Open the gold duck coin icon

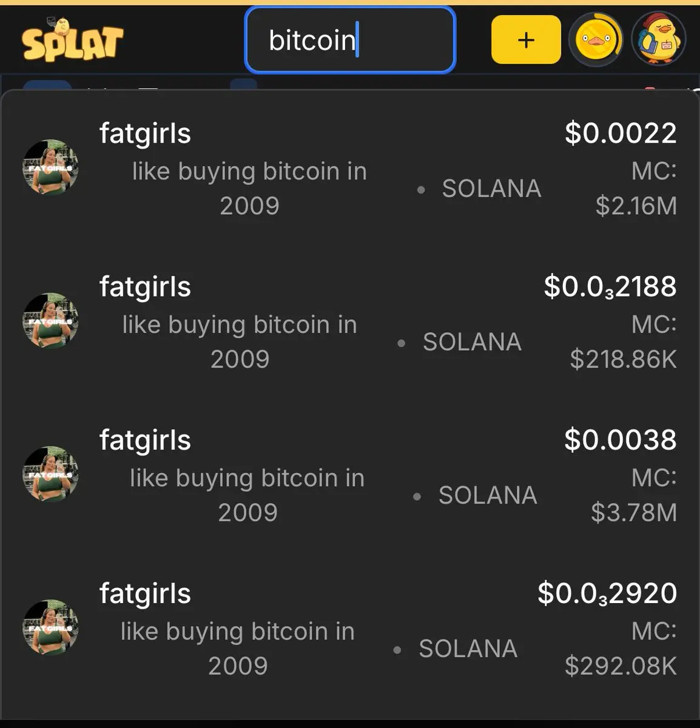coord(596,40)
